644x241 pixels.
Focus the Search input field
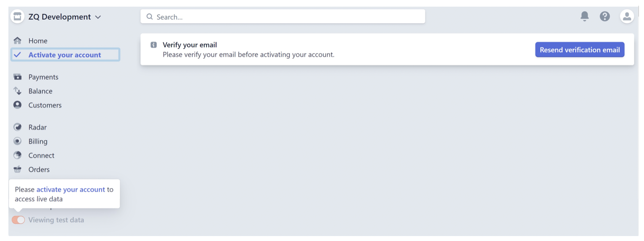(x=282, y=16)
